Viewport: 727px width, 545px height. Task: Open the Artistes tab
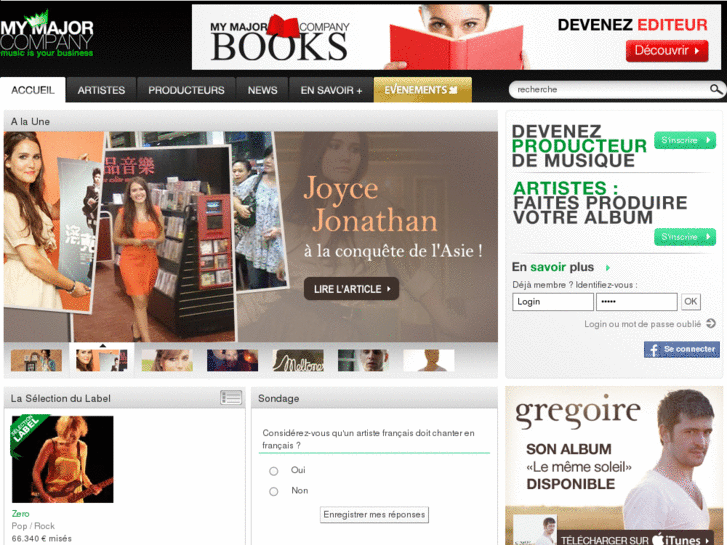pos(101,90)
